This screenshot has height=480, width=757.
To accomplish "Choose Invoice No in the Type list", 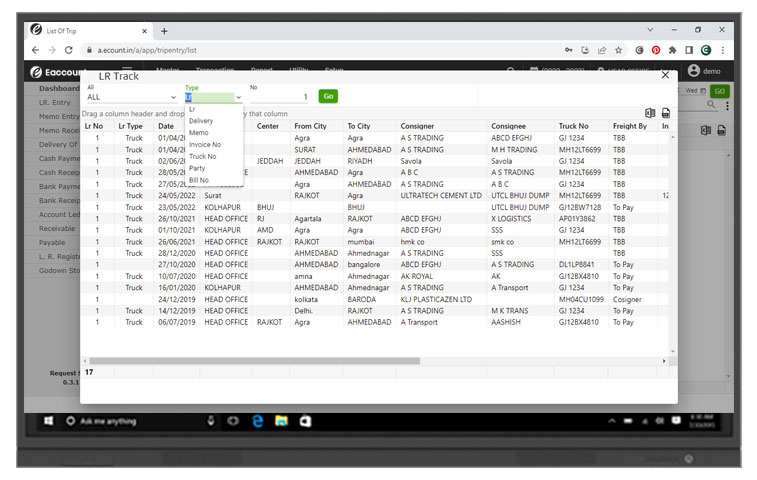I will [205, 144].
